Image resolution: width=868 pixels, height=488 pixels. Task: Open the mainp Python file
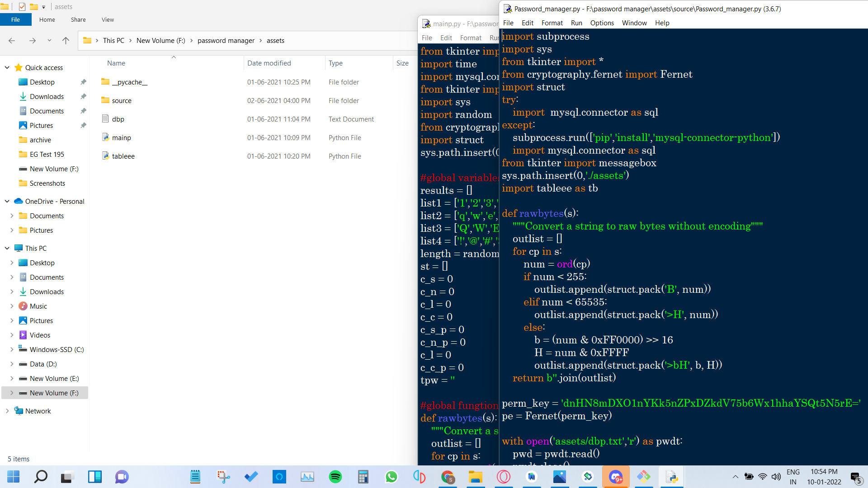(x=121, y=138)
